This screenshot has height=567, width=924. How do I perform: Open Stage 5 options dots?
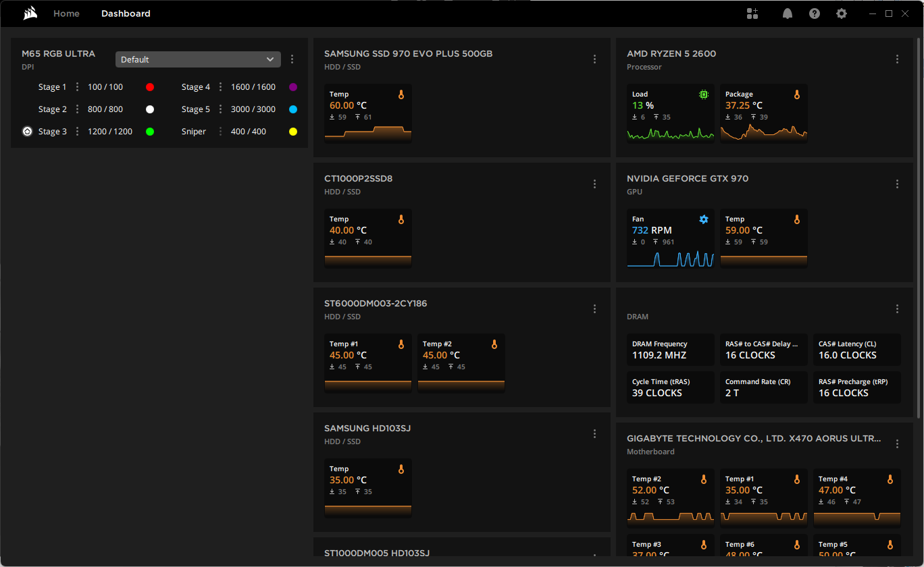tap(220, 109)
